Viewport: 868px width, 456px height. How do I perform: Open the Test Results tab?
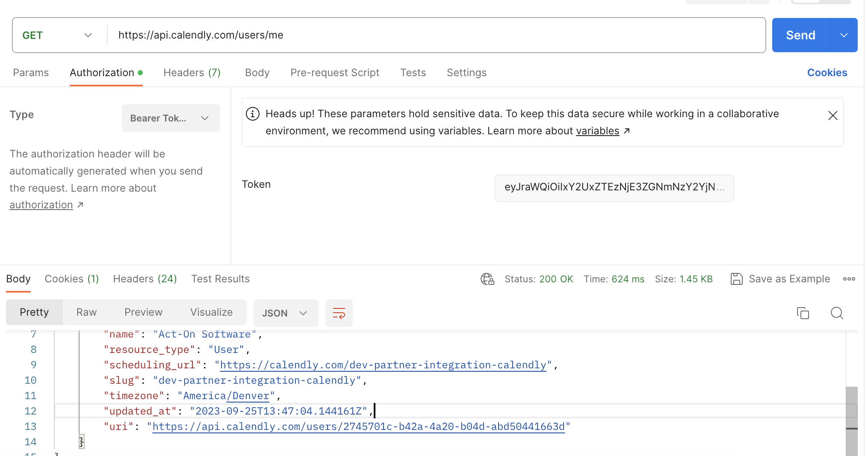(x=220, y=278)
